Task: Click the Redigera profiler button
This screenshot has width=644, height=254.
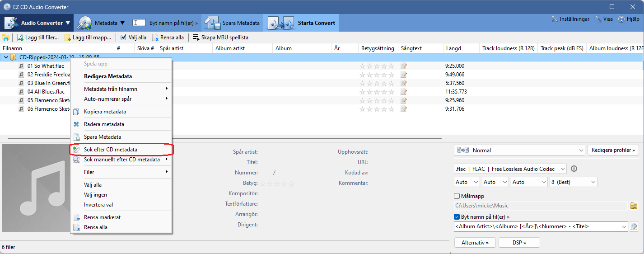Action: (613, 150)
